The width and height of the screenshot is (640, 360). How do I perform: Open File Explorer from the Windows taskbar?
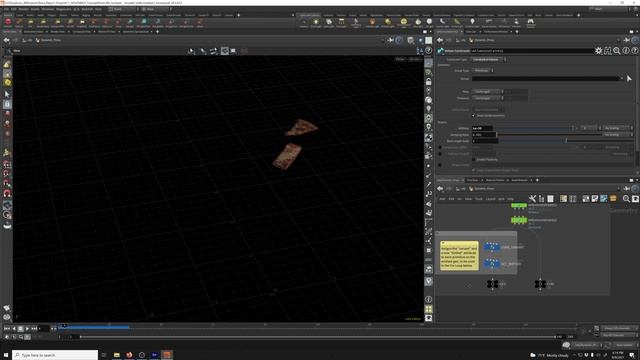point(117,355)
